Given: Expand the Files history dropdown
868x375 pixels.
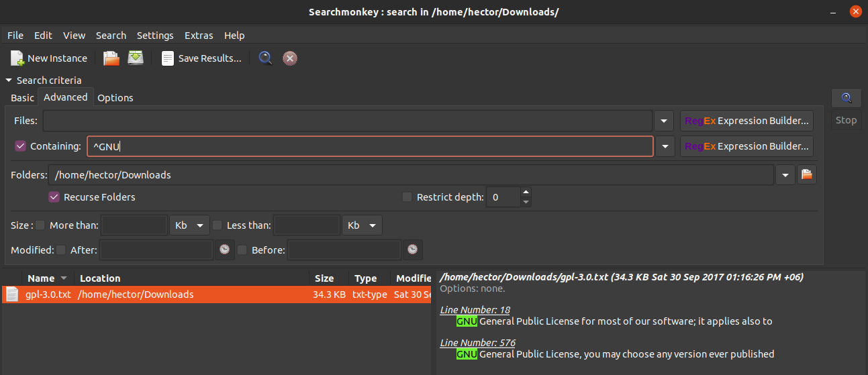Looking at the screenshot, I should (663, 121).
